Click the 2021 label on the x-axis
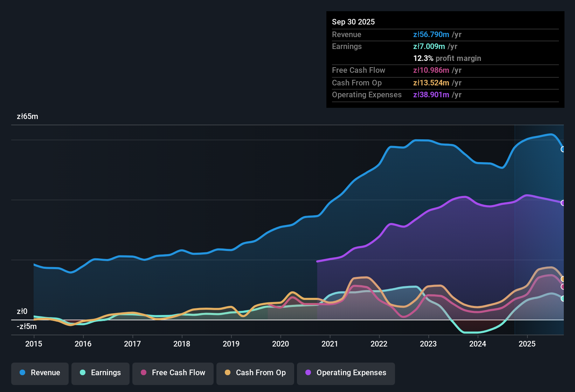 (x=330, y=344)
